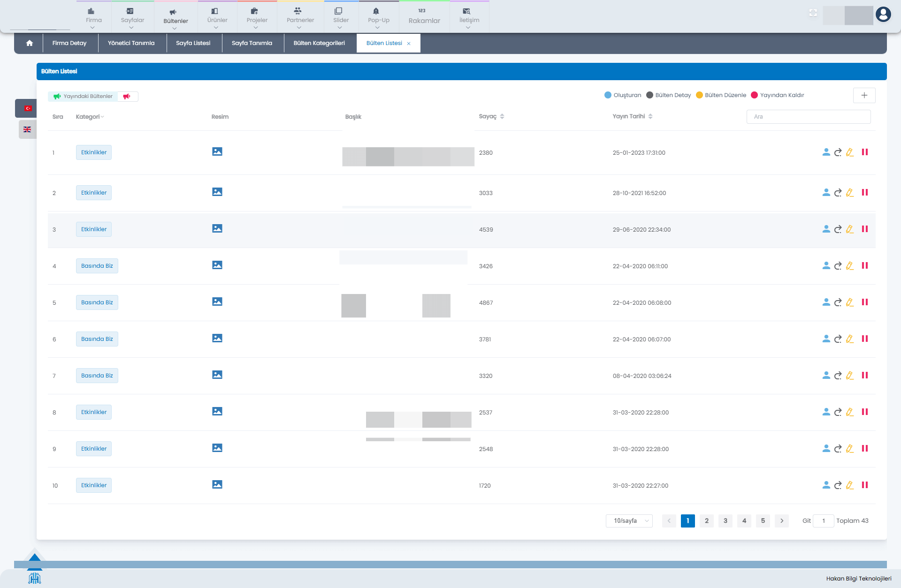The height and width of the screenshot is (588, 901).
Task: Toggle the Yayındaki Bültenler filter
Action: [83, 97]
